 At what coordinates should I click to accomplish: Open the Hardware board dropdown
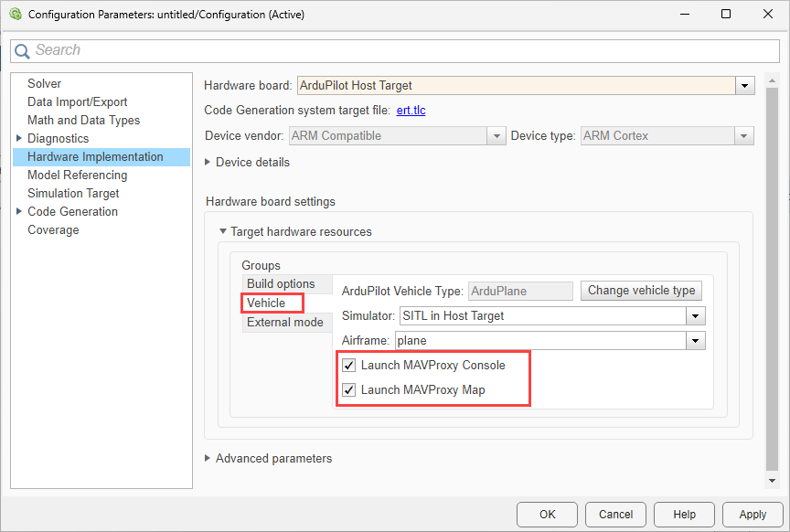pyautogui.click(x=745, y=86)
